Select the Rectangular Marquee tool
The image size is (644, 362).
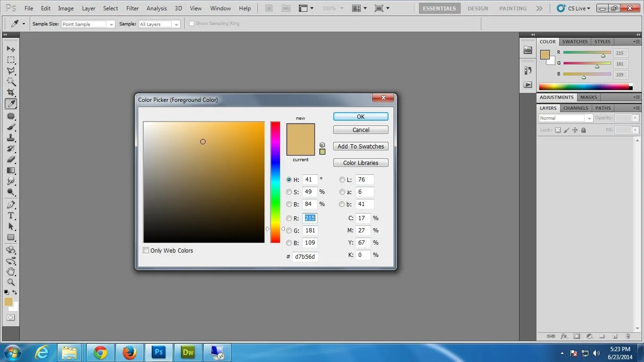pyautogui.click(x=11, y=60)
